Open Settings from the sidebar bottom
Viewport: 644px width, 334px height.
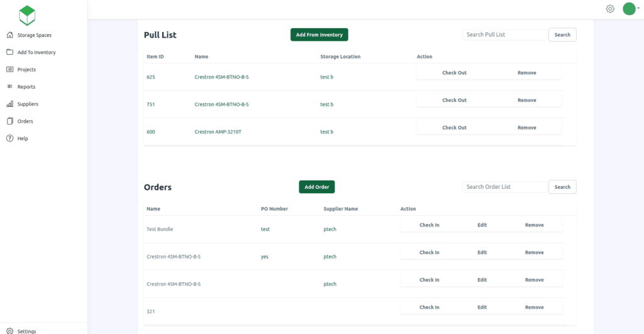(x=26, y=331)
